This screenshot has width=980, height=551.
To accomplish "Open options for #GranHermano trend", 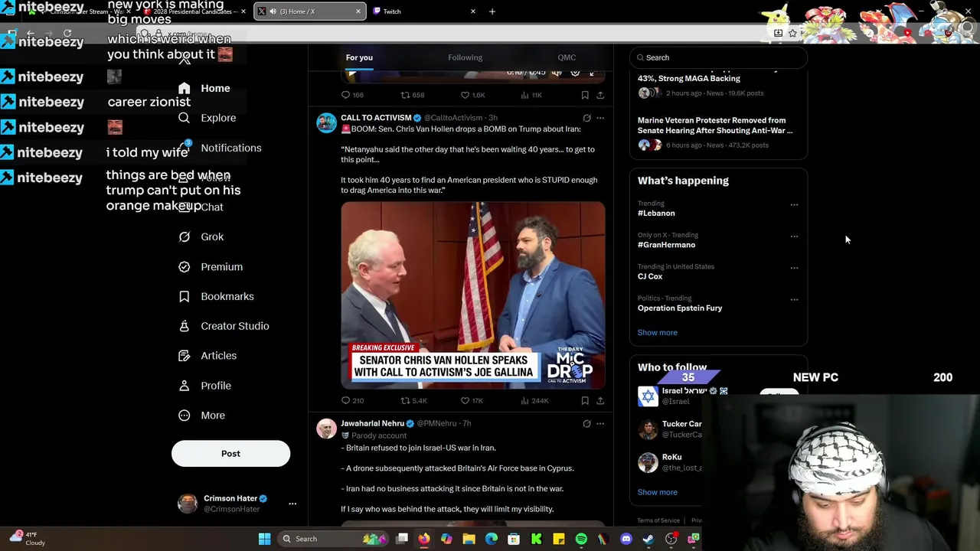I will point(794,236).
